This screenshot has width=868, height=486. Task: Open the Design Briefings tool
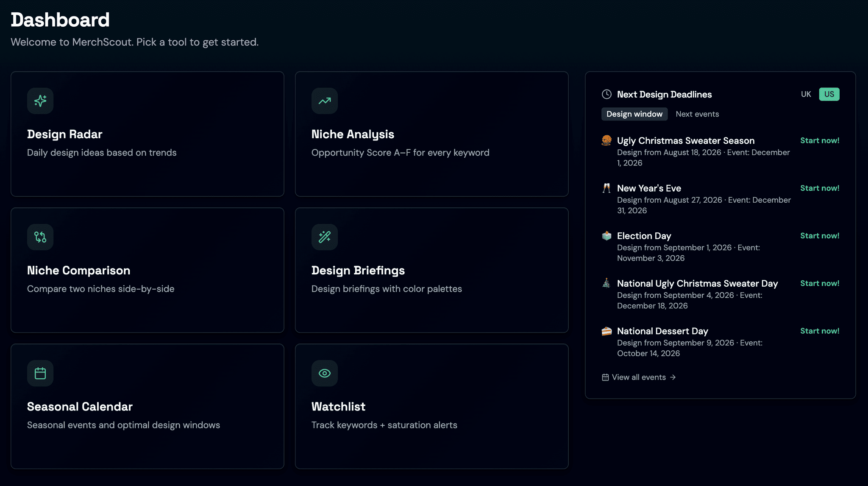431,270
